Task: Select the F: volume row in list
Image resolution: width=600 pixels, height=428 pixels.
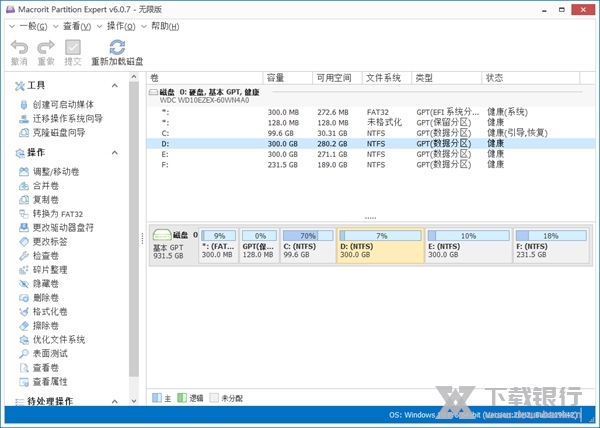Action: click(x=371, y=165)
